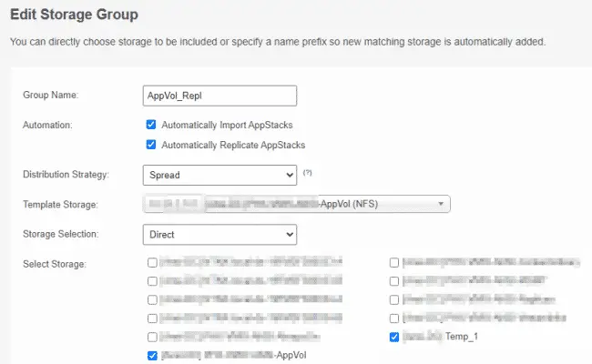Toggle Automatically Import AppStacks checkbox
This screenshot has height=364, width=592.
pos(151,125)
